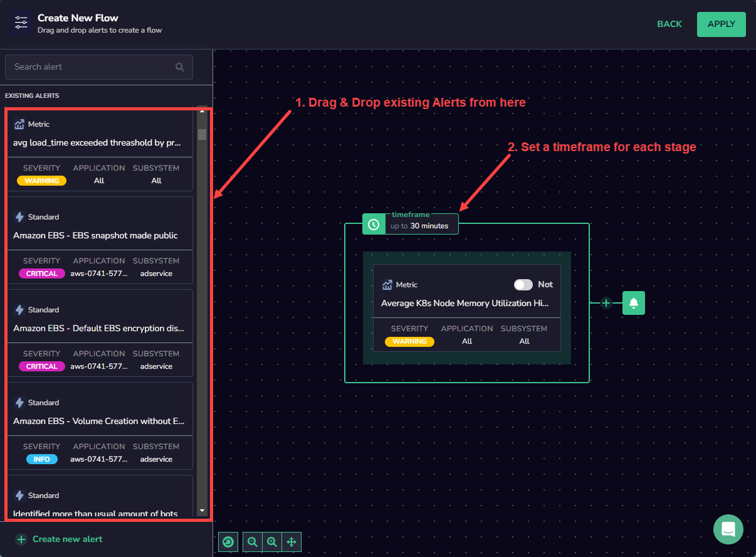Click the lightning icon on EBS snapshot alert
The height and width of the screenshot is (557, 756).
pos(19,217)
